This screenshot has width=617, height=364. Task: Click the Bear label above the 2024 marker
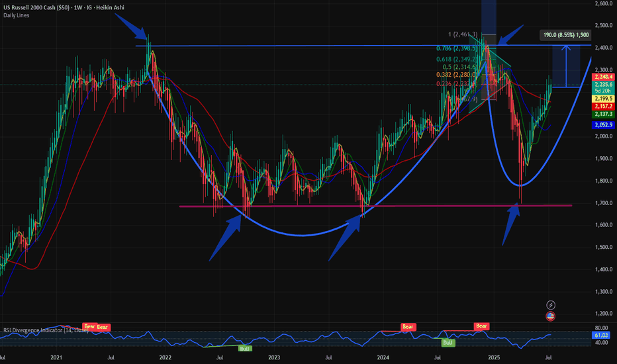click(x=408, y=327)
